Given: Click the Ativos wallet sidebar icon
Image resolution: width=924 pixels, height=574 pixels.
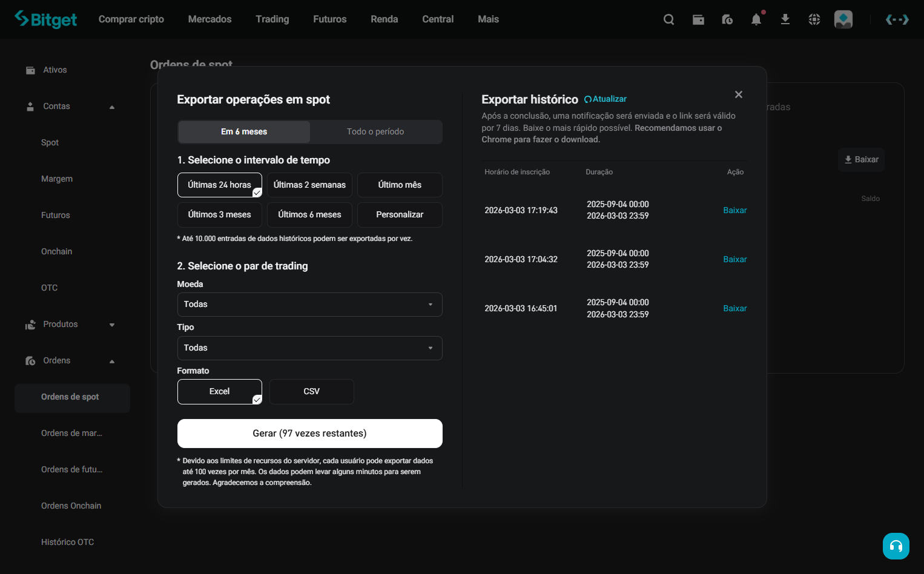Looking at the screenshot, I should [x=30, y=70].
